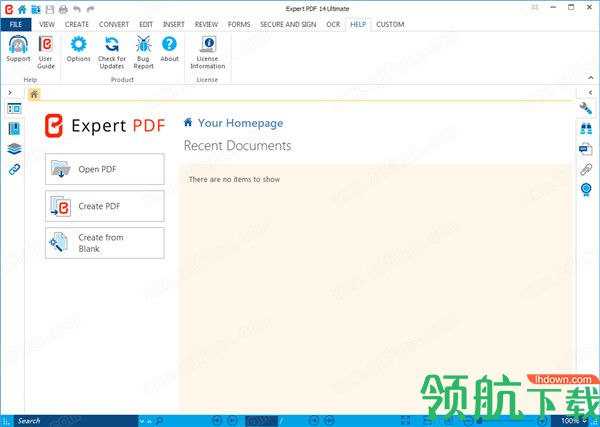This screenshot has width=600, height=427.
Task: Open the bookmarks side panel
Action: 14,129
